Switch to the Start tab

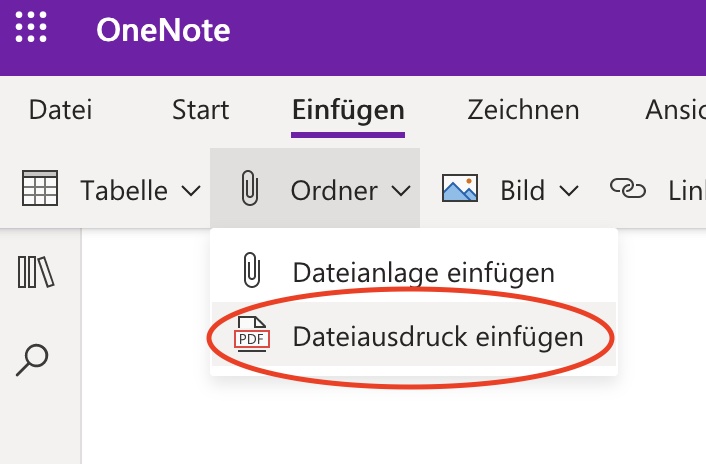pyautogui.click(x=200, y=109)
